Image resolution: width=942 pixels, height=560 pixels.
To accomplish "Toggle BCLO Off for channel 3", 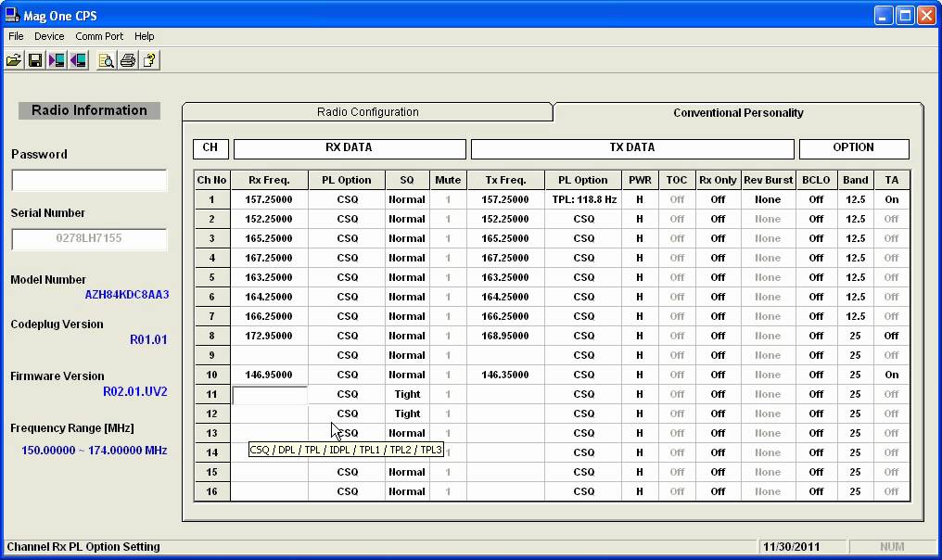I will click(x=816, y=238).
